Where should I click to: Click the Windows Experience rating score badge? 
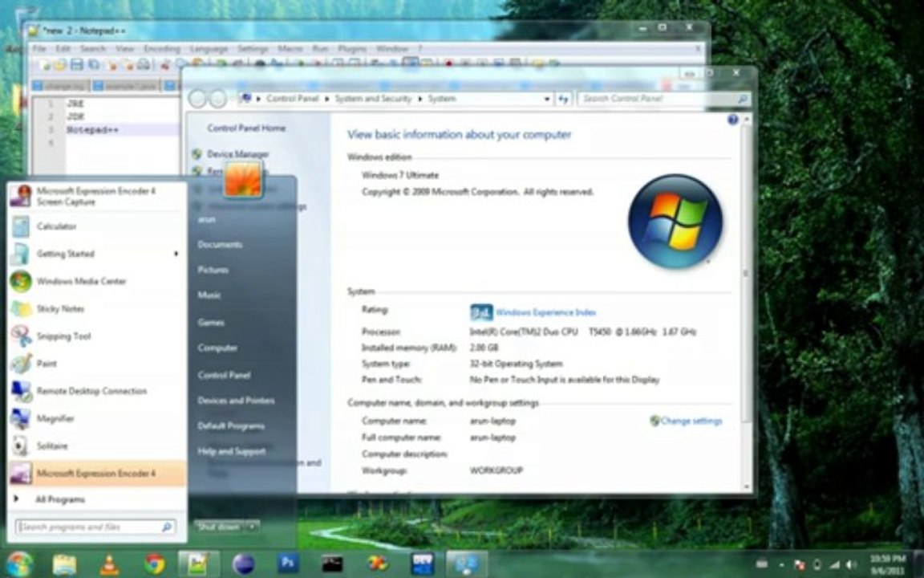coord(481,312)
